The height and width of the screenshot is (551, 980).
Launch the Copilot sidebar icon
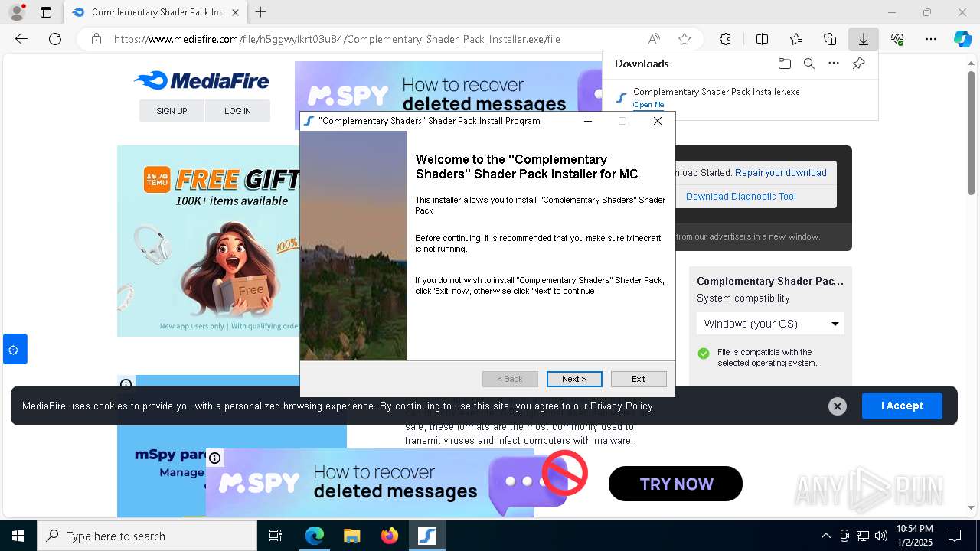962,39
